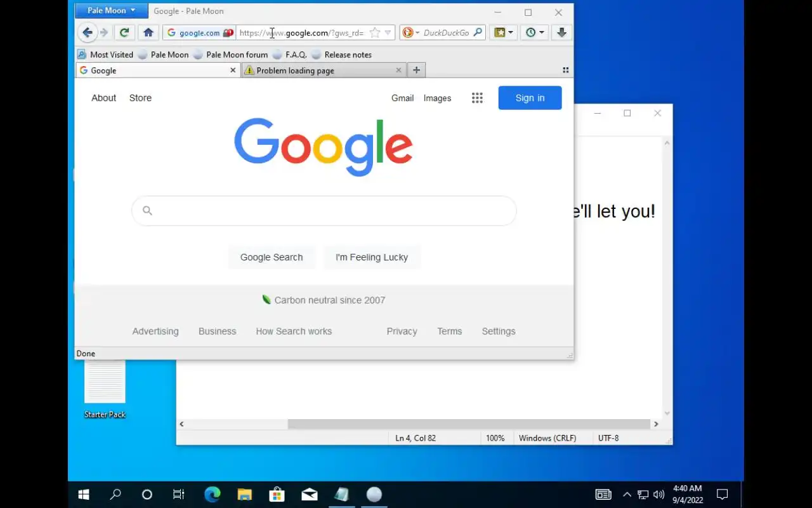Open the Google apps grid
The image size is (812, 508).
tap(477, 98)
